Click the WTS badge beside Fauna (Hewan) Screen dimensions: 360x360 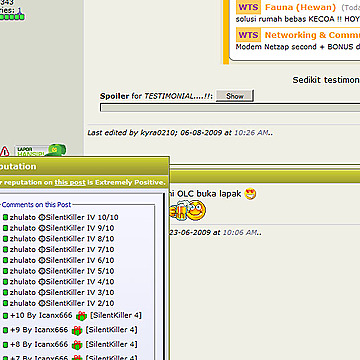point(248,7)
